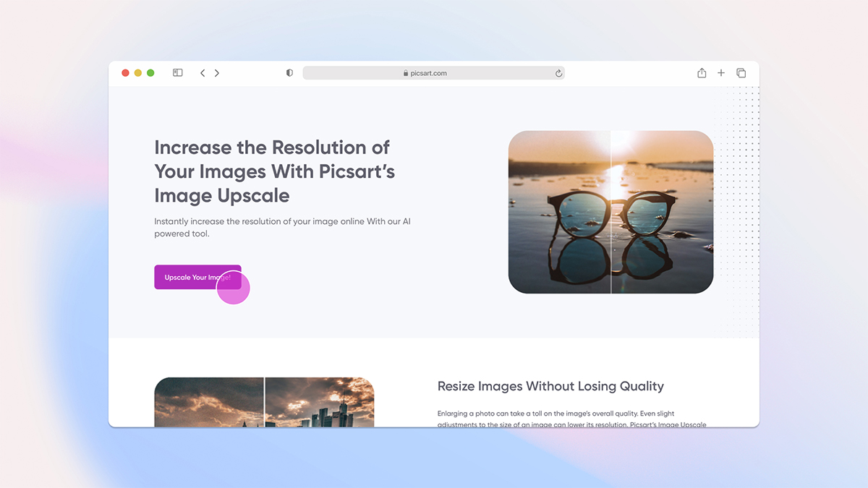The image size is (868, 488).
Task: Click the 'Enlarging a photo' paragraph
Action: 572,419
